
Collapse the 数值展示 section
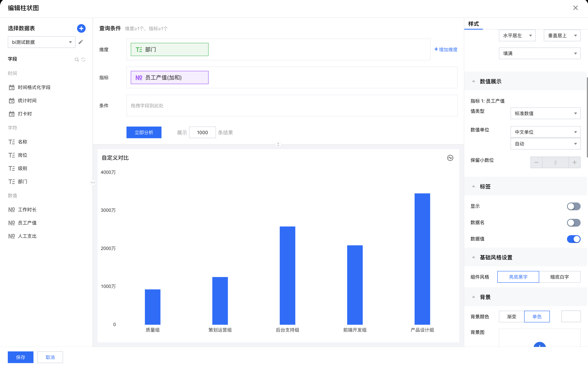click(474, 81)
